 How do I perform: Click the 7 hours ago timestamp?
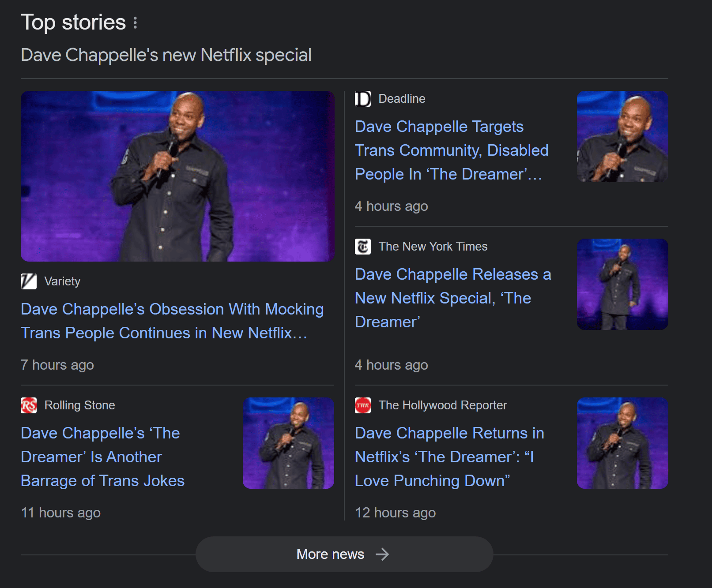(x=57, y=365)
